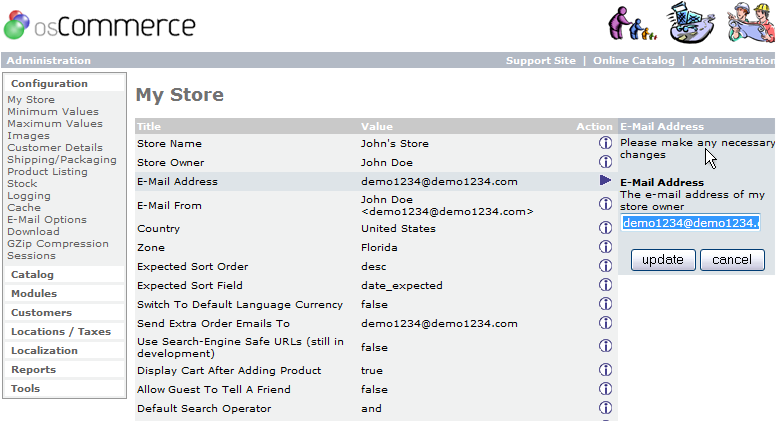This screenshot has width=776, height=422.
Task: Select info icon for Default Search Operator
Action: 605,408
